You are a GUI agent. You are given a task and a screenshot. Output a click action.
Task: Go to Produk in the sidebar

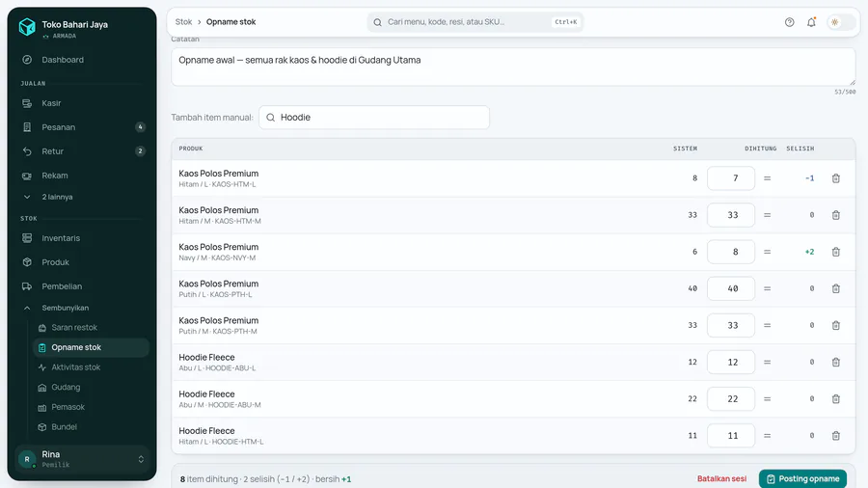pos(82,262)
